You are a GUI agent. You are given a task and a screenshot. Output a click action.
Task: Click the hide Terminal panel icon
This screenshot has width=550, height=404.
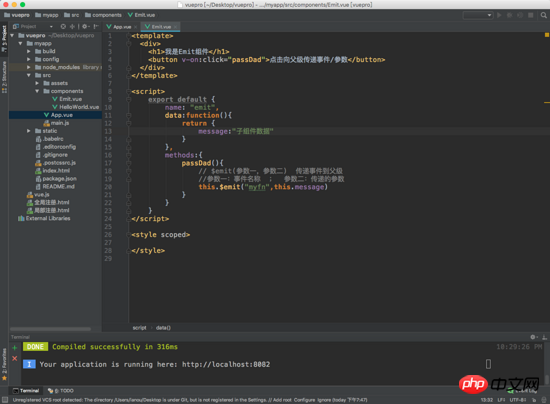pyautogui.click(x=544, y=337)
